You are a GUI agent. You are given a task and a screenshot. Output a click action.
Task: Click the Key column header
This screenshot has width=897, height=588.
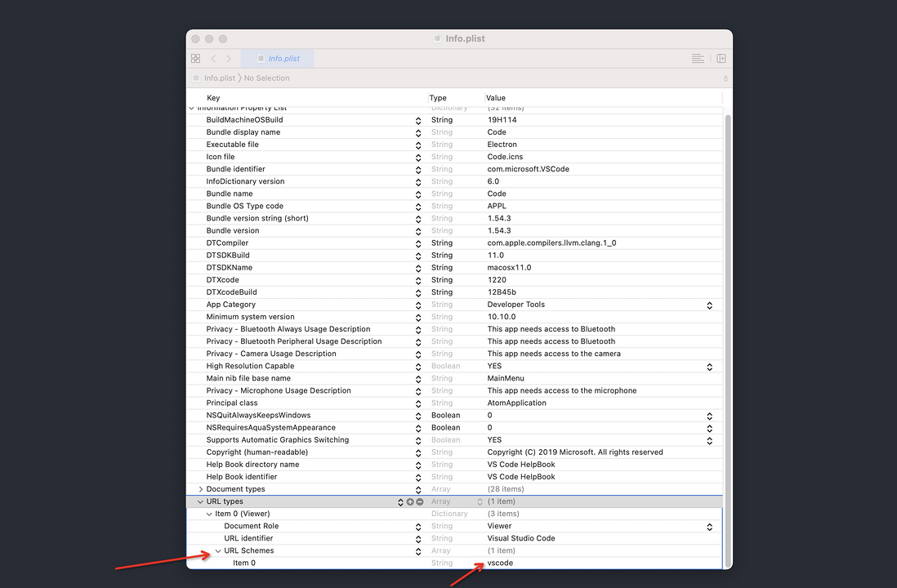[x=213, y=98]
